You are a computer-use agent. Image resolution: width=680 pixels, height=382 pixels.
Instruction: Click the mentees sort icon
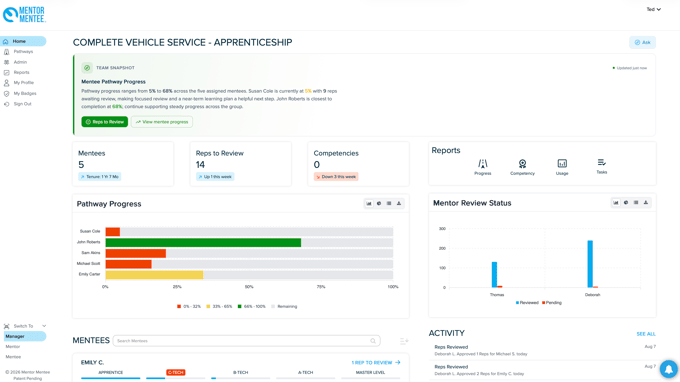point(404,341)
